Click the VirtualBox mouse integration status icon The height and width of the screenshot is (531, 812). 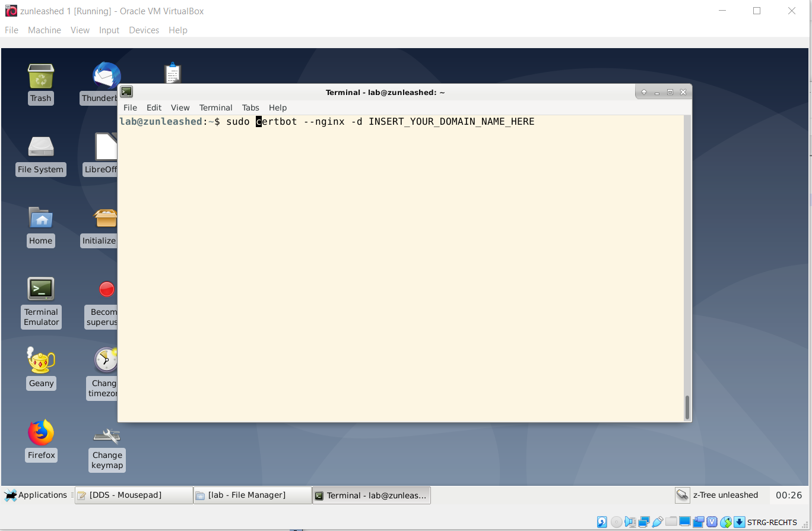tap(725, 522)
